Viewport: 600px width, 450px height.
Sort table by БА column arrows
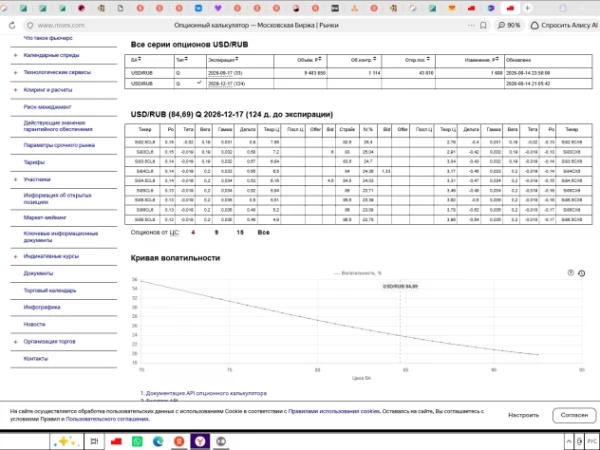point(140,59)
